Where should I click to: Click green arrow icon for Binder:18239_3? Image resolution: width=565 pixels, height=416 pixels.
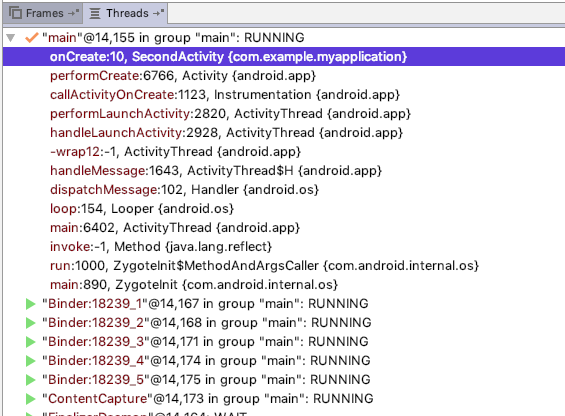point(31,342)
